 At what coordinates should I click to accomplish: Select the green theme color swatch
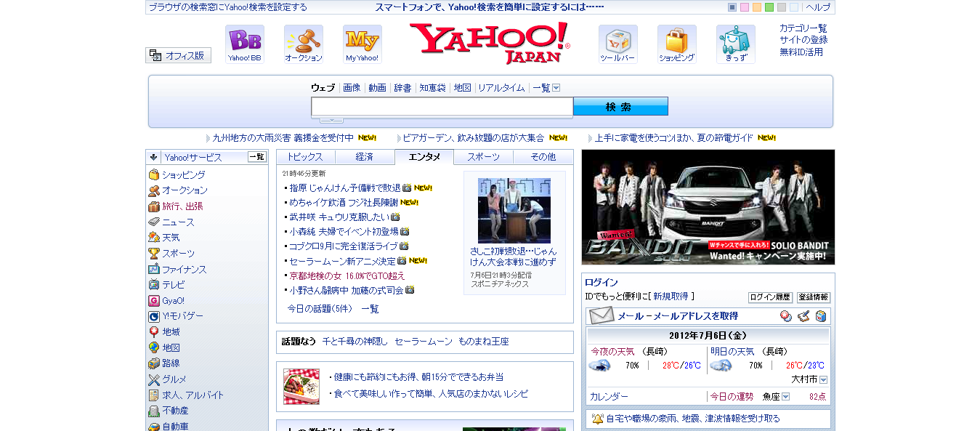(769, 7)
